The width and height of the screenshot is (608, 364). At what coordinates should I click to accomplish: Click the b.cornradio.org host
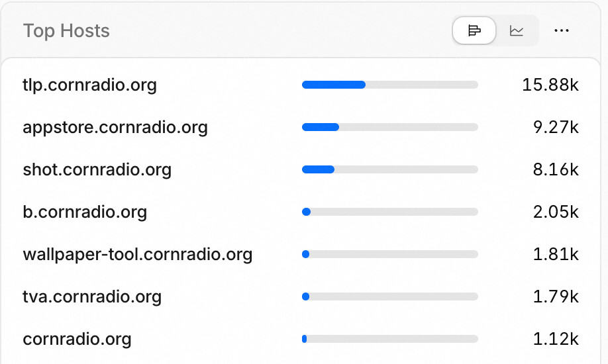point(85,212)
